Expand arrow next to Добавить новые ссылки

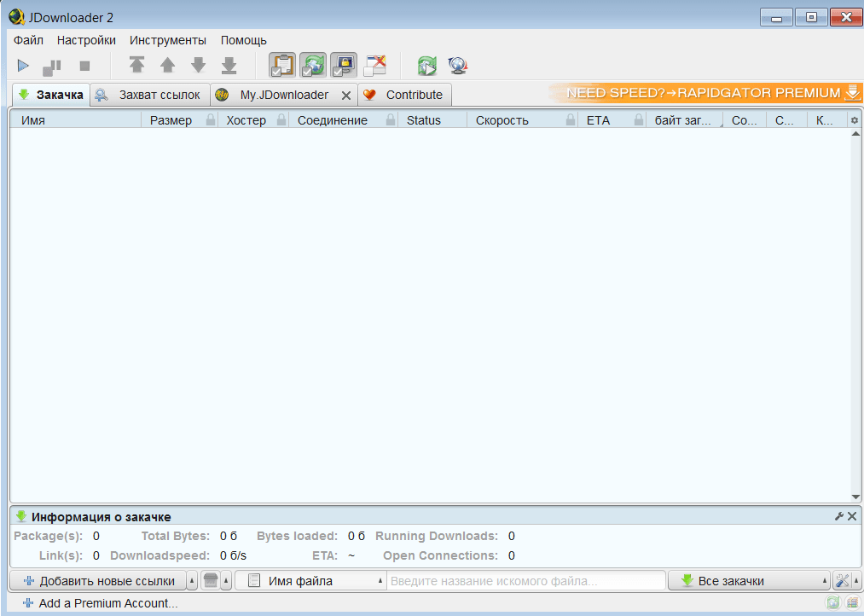pos(192,581)
